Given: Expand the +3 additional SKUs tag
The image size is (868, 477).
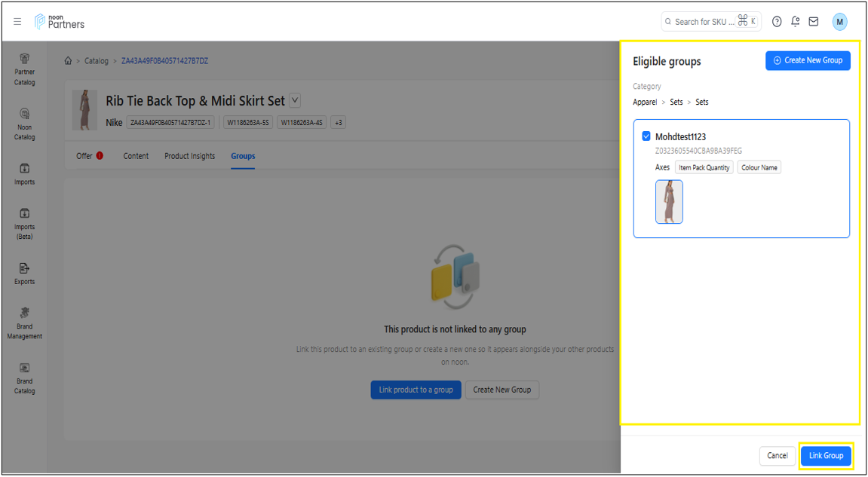Looking at the screenshot, I should point(338,122).
